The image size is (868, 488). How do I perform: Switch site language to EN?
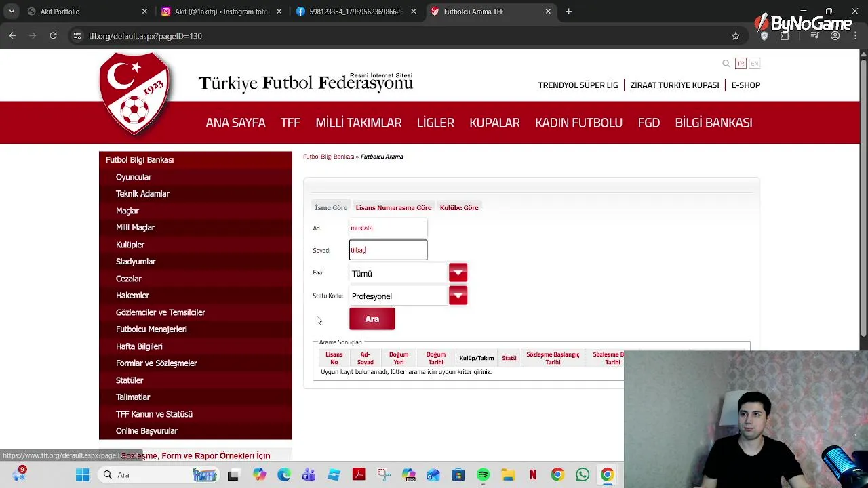[x=754, y=64]
